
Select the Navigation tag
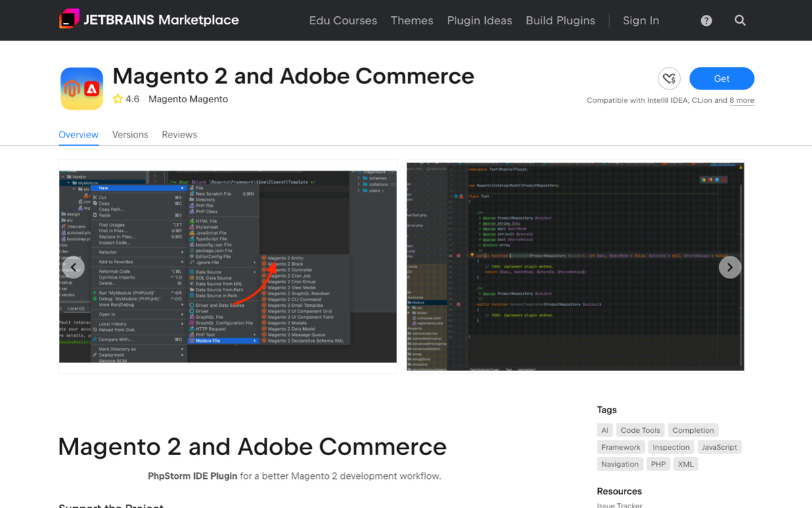(x=620, y=464)
